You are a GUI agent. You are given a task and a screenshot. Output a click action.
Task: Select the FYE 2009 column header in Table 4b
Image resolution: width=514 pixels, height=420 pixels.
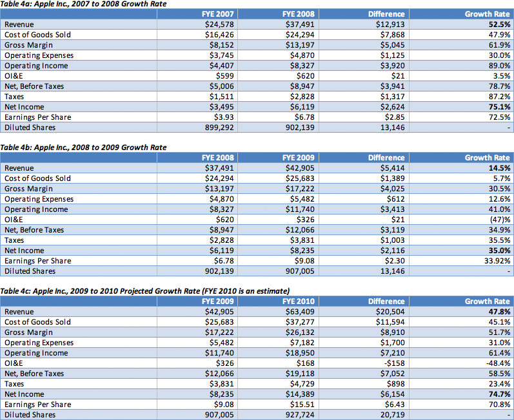click(299, 158)
